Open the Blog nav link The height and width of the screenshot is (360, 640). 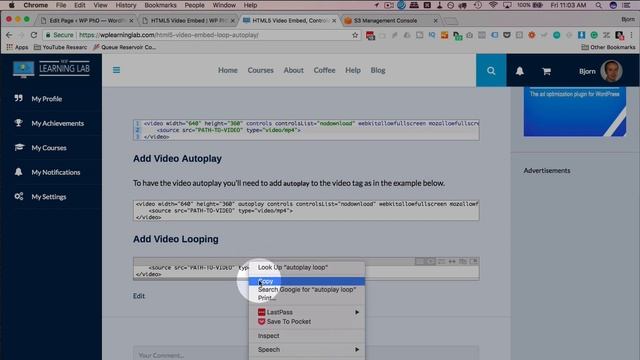378,70
